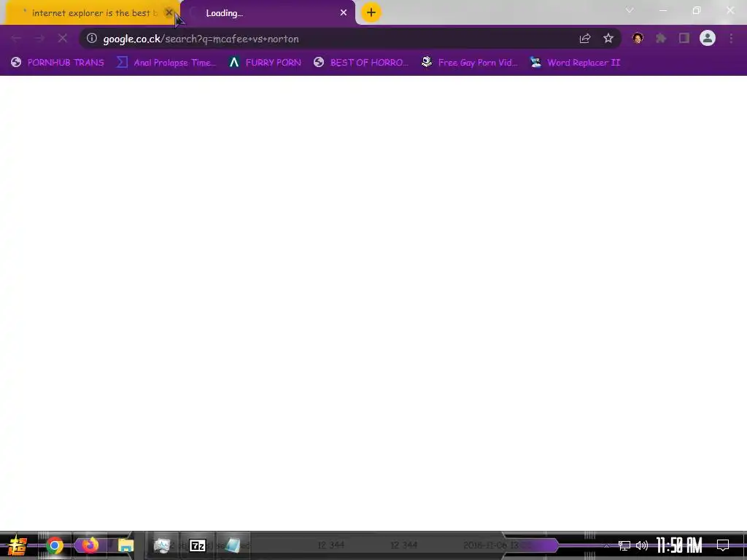Open the 'Free Gay Porn Vid...' bookmark
Image resolution: width=747 pixels, height=560 pixels.
tap(470, 63)
